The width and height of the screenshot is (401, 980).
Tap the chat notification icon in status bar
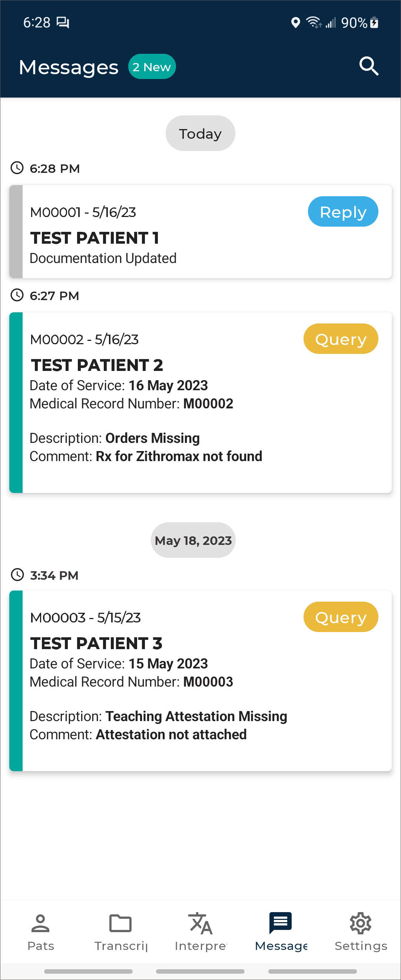(x=63, y=23)
